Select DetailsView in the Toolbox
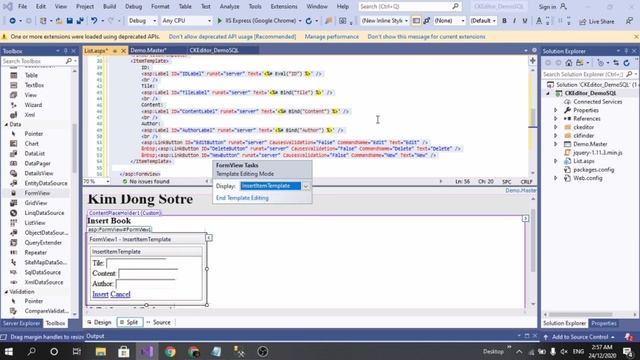The width and height of the screenshot is (640, 360). click(39, 173)
